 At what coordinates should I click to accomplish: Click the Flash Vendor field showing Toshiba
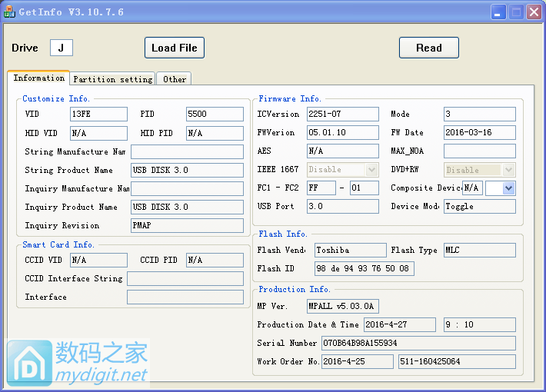click(351, 251)
